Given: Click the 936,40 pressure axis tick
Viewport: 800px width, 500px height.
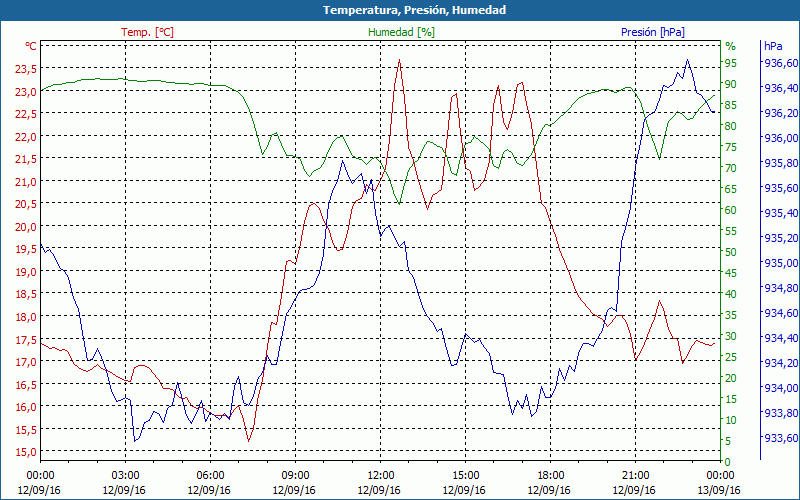Looking at the screenshot, I should click(x=781, y=88).
